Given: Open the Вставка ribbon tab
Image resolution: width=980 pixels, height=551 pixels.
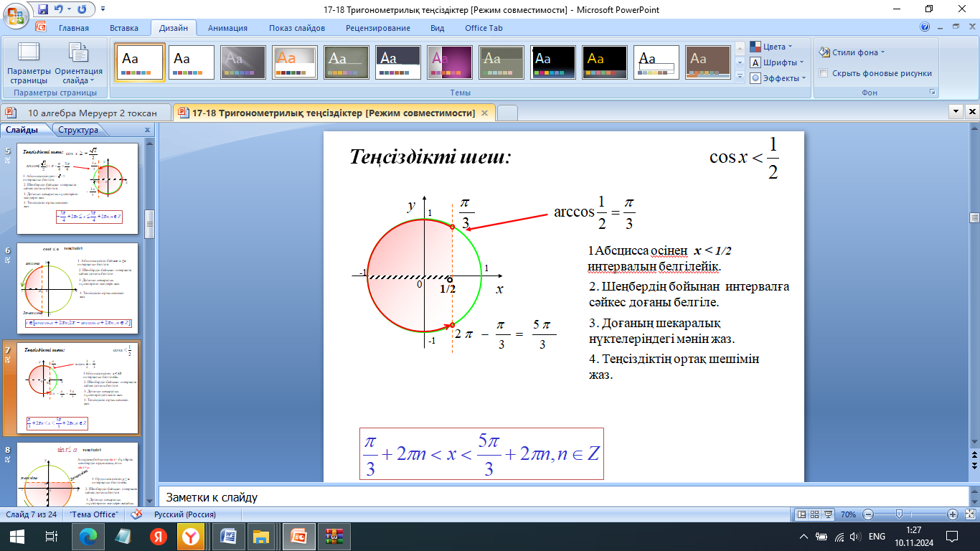Looking at the screenshot, I should 124,28.
